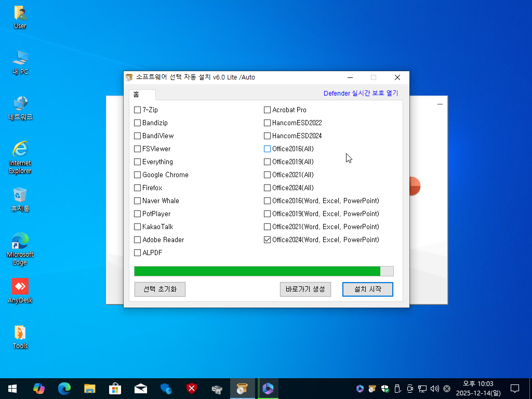Select the software installer taskbar icon
The height and width of the screenshot is (399, 532).
tap(242, 389)
